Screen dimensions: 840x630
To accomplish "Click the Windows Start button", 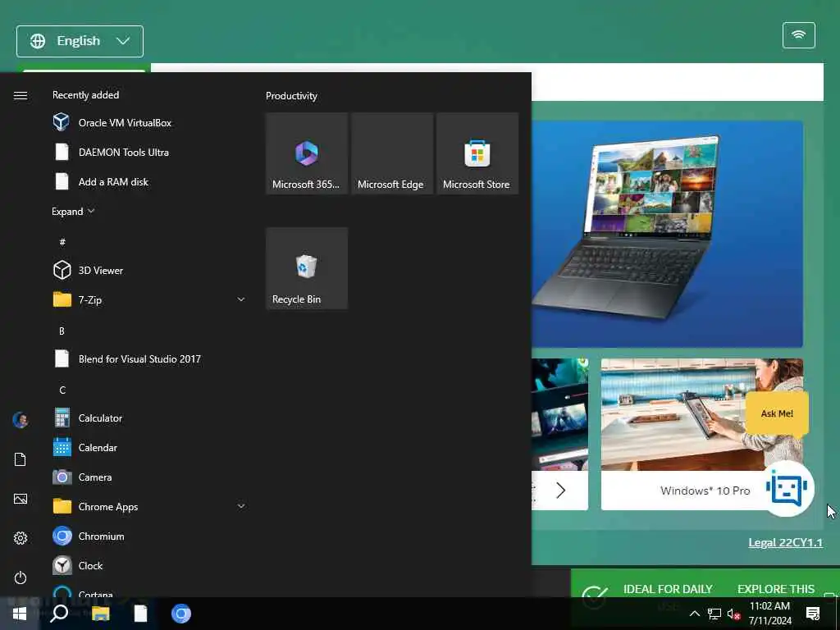I will click(x=20, y=614).
